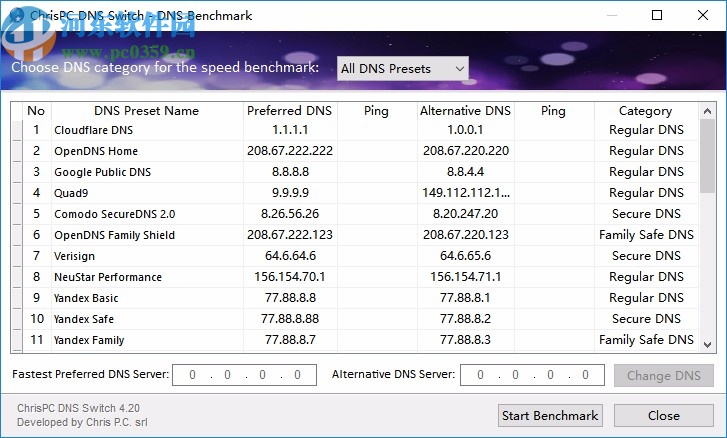Viewport: 727px width, 438px height.
Task: Click the Alternative DNS column header
Action: [x=465, y=111]
